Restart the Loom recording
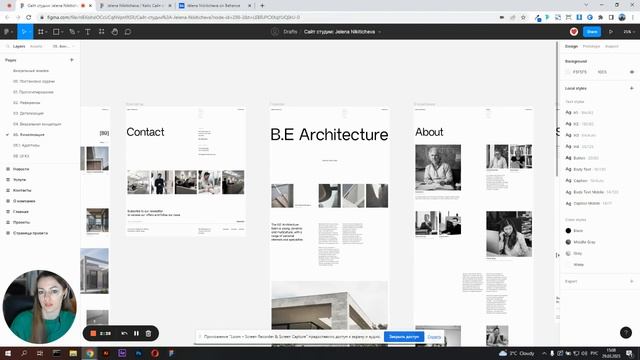The width and height of the screenshot is (640, 360). click(124, 333)
